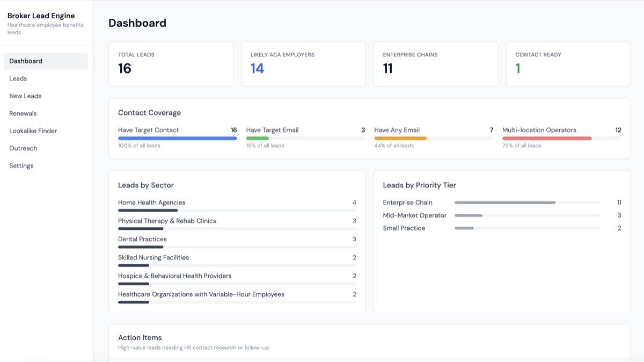Open the Enterprise Chains stat card
Screen dimensions: 644x362
(436, 64)
